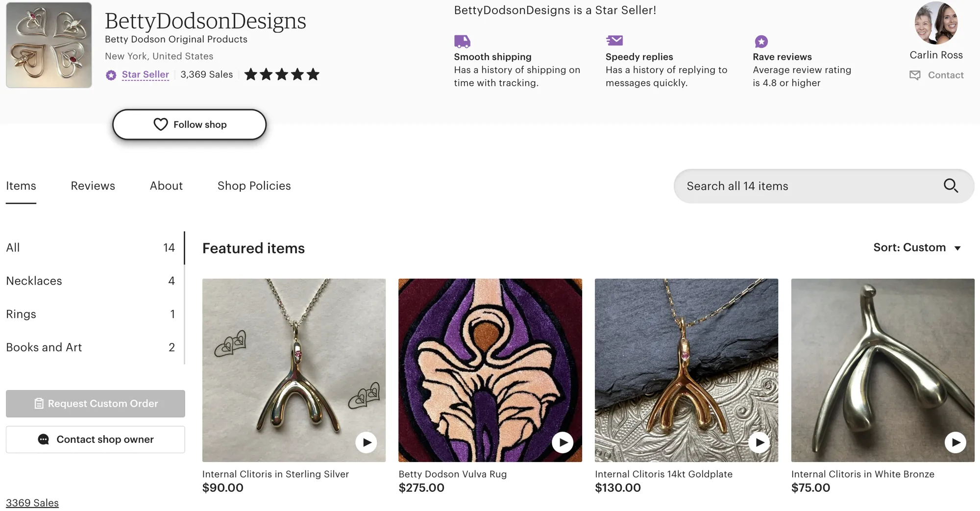Open the About tab
The image size is (980, 511).
click(166, 186)
